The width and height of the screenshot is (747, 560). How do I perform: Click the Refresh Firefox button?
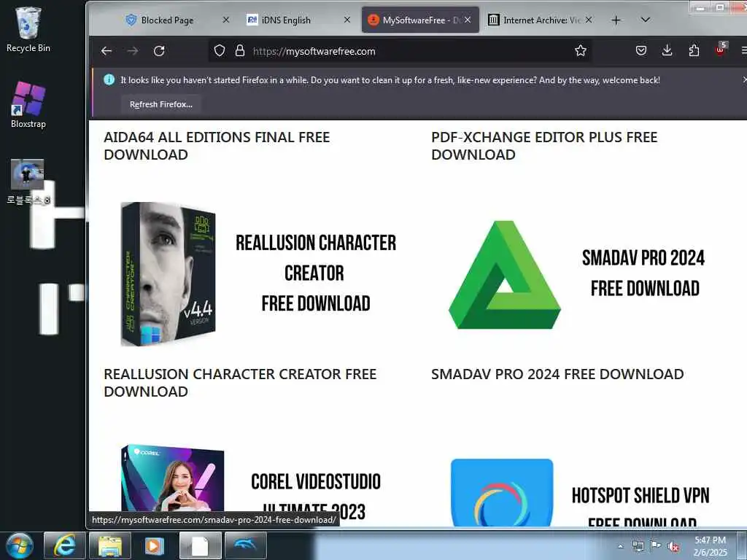tap(161, 104)
